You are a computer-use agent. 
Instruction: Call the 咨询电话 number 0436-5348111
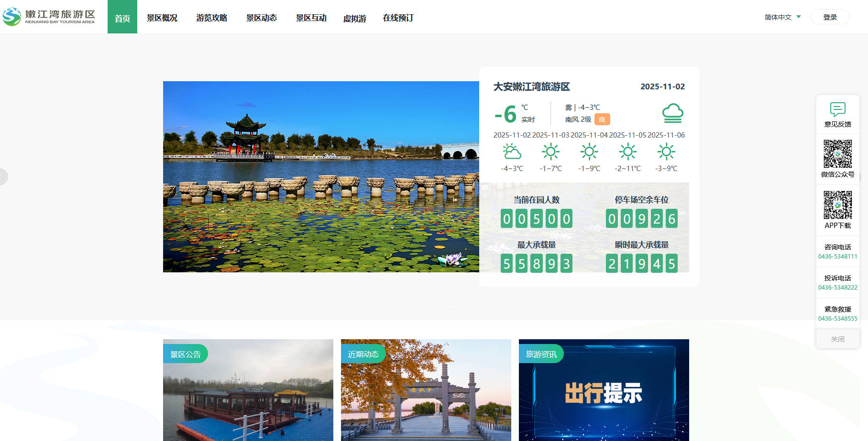point(837,256)
